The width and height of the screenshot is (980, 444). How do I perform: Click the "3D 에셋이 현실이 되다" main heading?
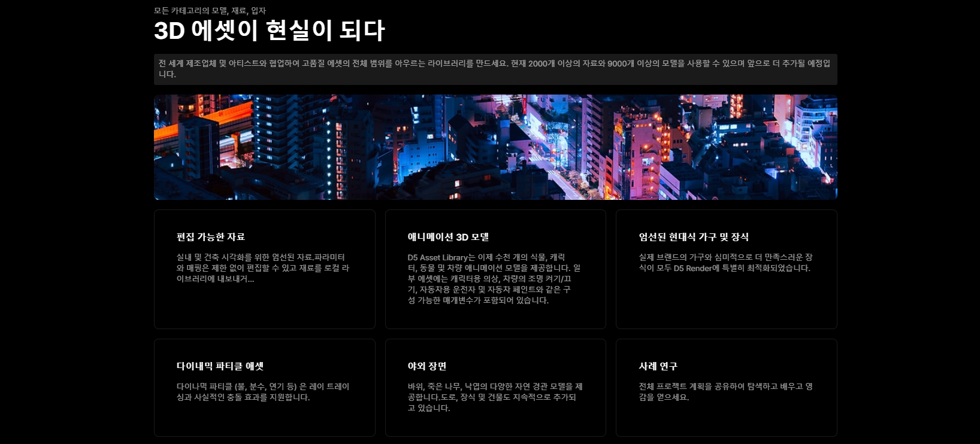(x=269, y=31)
